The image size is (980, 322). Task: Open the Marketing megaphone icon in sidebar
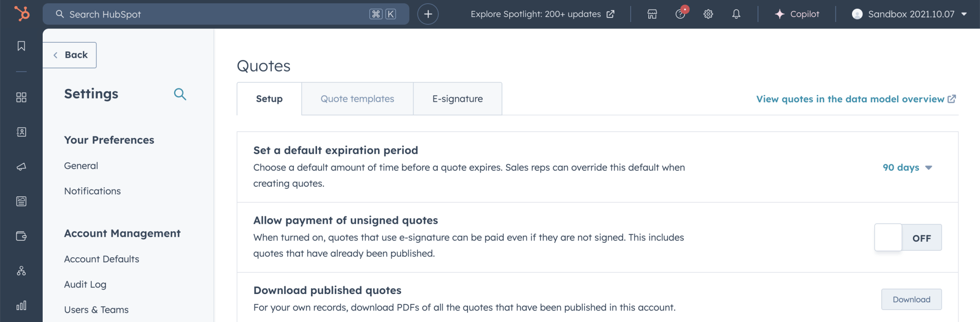click(21, 167)
